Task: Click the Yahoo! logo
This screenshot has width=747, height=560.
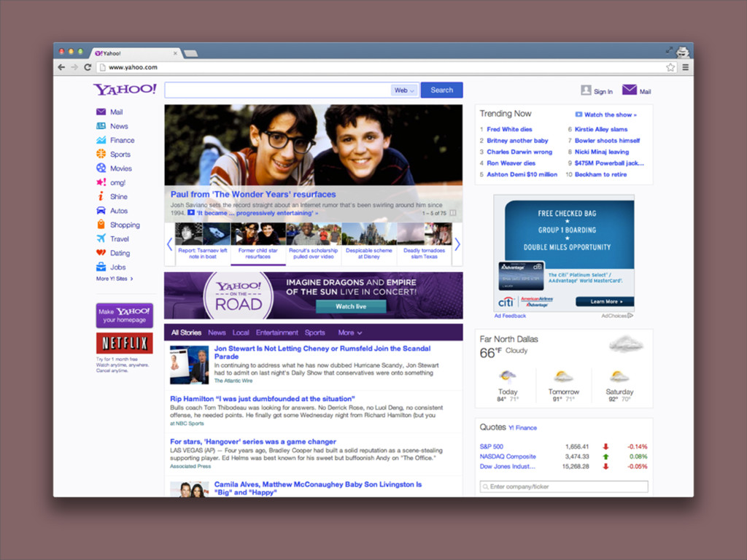Action: [x=125, y=89]
